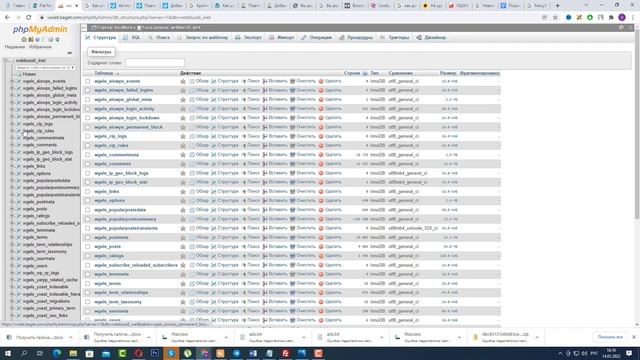Screen dimensions: 640x360
Task: Check wgels_term_relationships row checkbox
Action: [87, 293]
